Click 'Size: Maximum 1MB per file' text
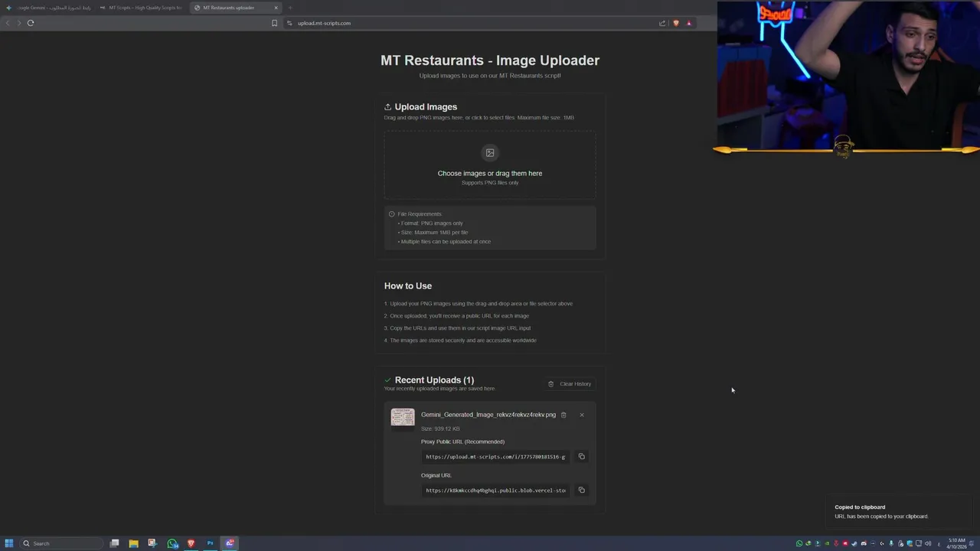 coord(433,233)
